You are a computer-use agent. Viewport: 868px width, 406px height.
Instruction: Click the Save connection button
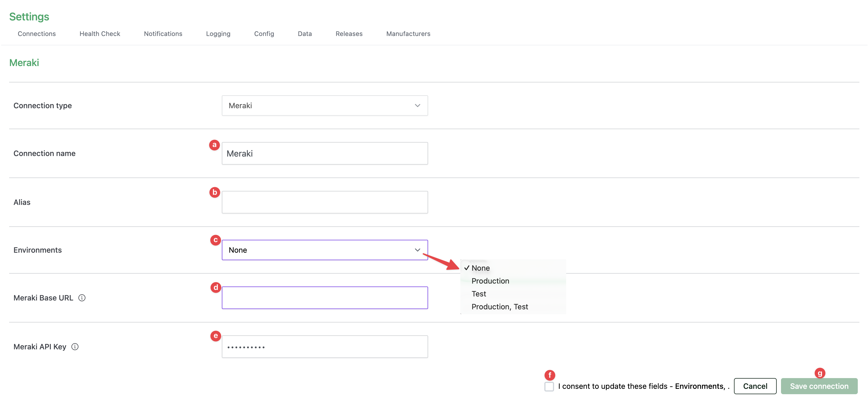pos(819,386)
